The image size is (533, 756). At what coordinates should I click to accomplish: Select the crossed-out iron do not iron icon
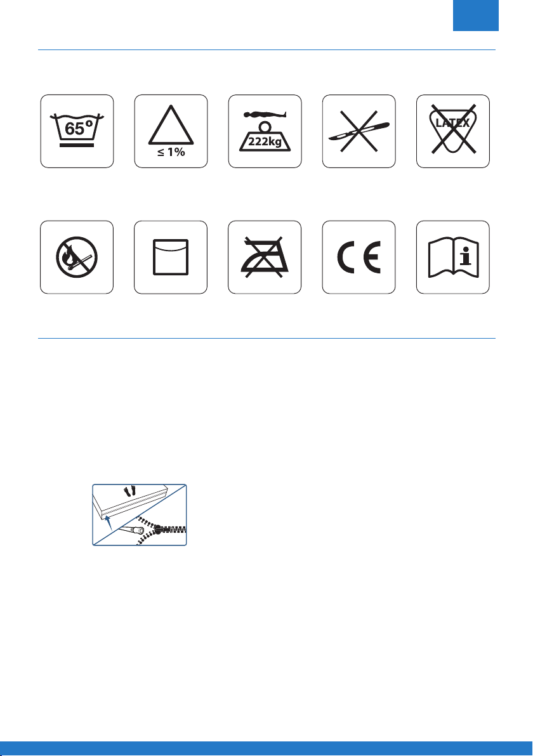coord(265,257)
